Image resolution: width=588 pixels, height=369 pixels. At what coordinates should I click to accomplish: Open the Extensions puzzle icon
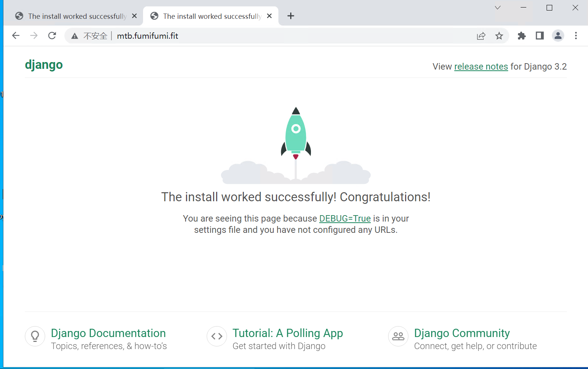[x=522, y=36]
